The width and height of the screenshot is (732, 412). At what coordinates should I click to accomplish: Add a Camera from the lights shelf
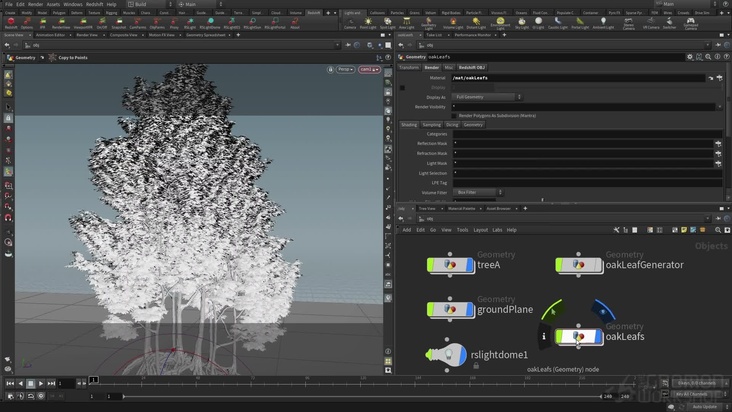click(350, 23)
